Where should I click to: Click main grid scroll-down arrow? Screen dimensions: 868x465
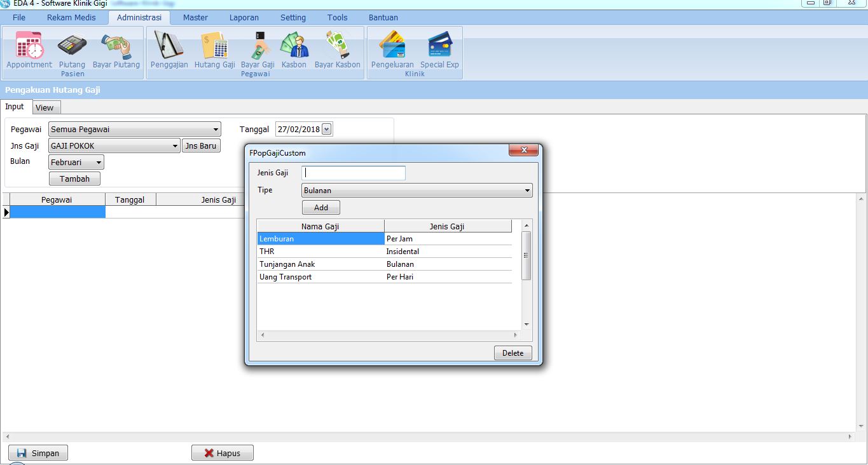point(861,426)
